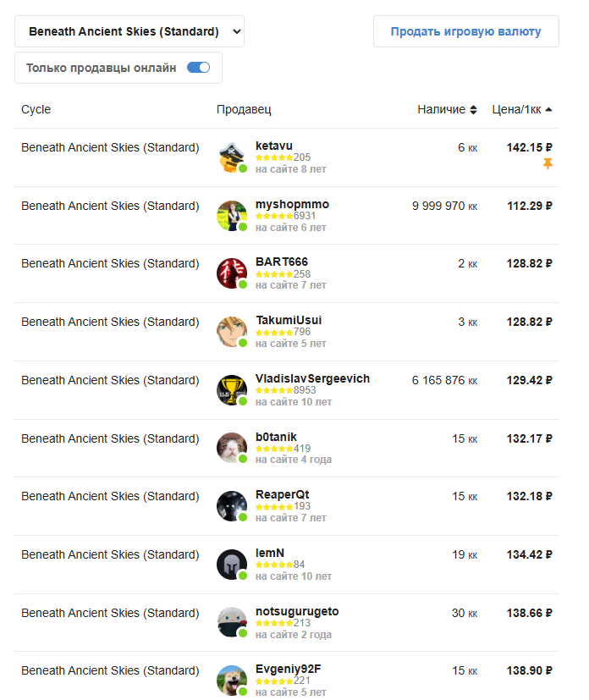Click VladislavSergeevich's trophy avatar

point(232,390)
